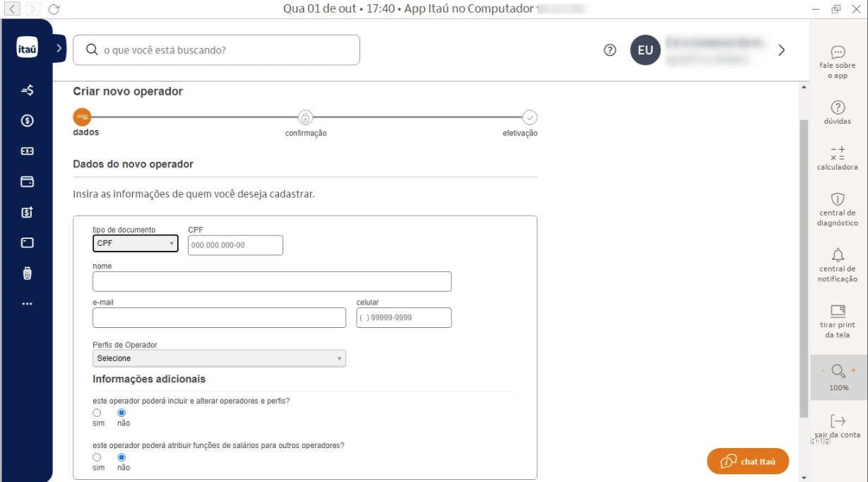The image size is (868, 482).
Task: Select não for incluir e alterar operadores
Action: pyautogui.click(x=121, y=413)
